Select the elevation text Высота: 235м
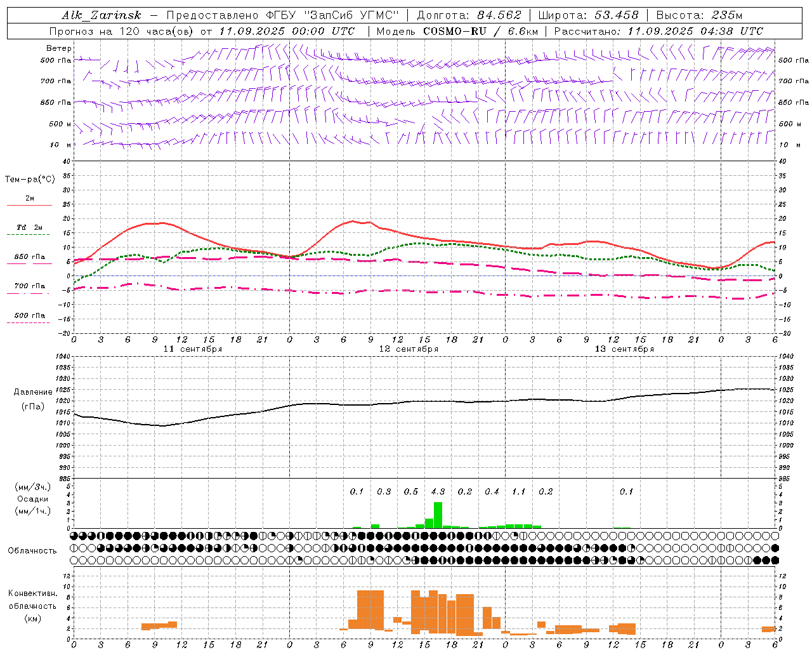 click(x=698, y=15)
